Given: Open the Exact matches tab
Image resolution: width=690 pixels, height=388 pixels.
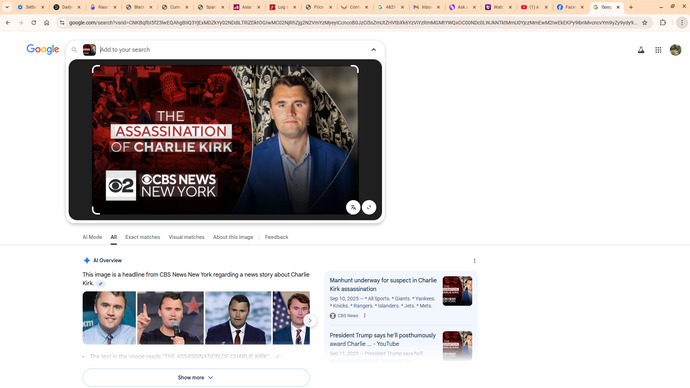Looking at the screenshot, I should (143, 237).
